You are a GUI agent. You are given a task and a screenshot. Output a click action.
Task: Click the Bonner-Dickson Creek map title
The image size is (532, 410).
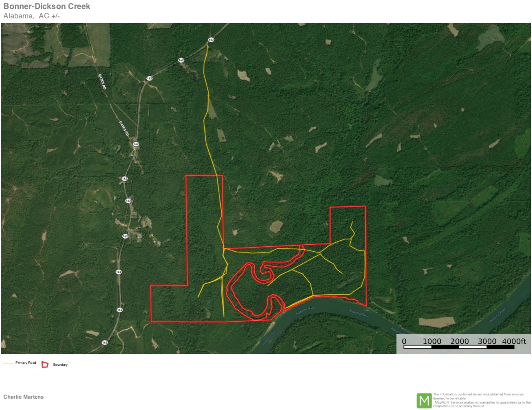pos(47,6)
